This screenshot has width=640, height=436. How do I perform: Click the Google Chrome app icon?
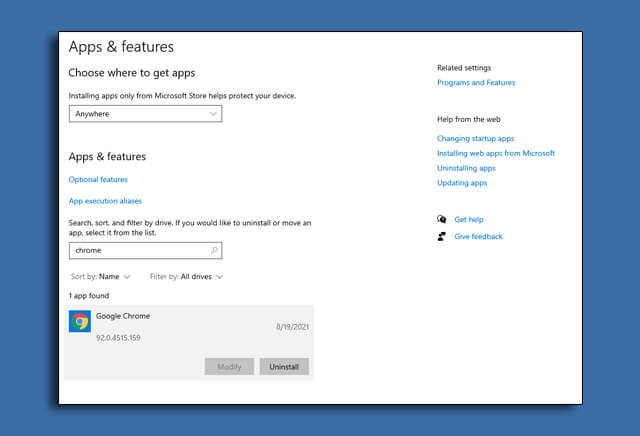[80, 321]
